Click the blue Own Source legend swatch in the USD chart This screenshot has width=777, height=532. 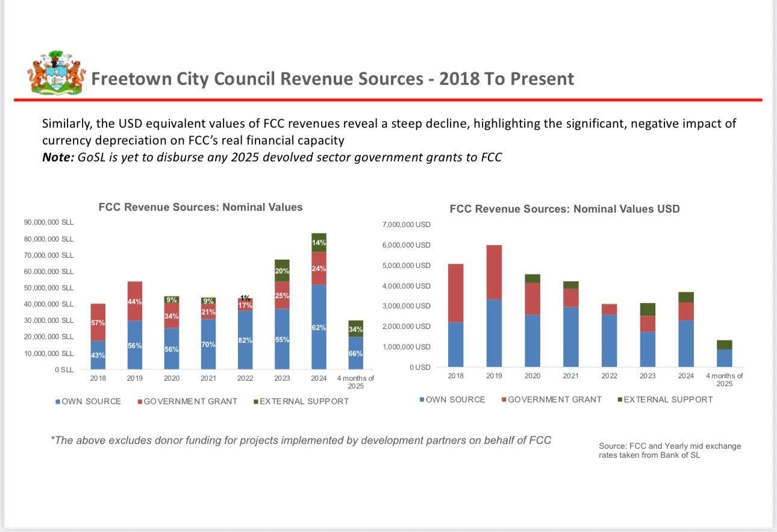point(422,399)
